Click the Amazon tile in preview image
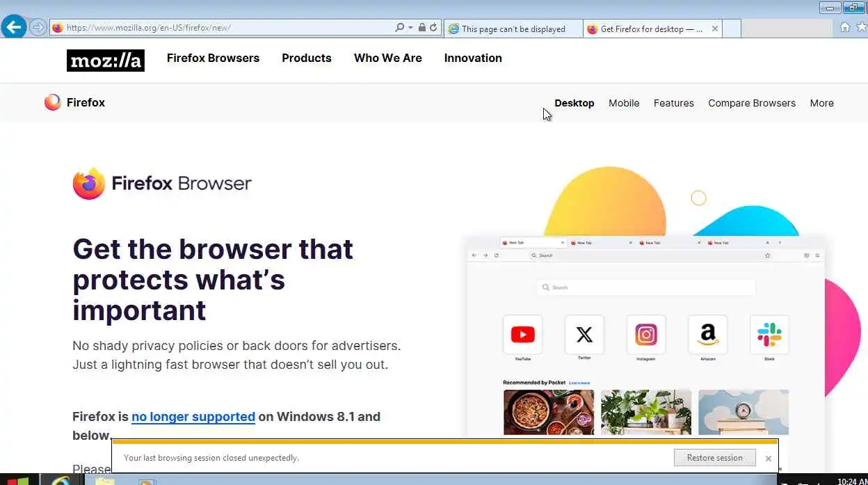Image resolution: width=868 pixels, height=485 pixels. point(707,335)
